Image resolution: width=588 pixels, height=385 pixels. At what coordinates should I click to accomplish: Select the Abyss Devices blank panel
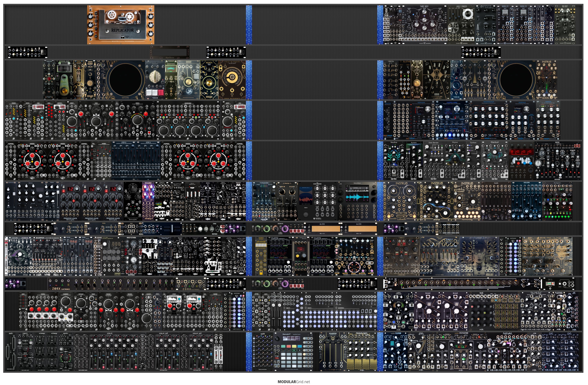[170, 52]
